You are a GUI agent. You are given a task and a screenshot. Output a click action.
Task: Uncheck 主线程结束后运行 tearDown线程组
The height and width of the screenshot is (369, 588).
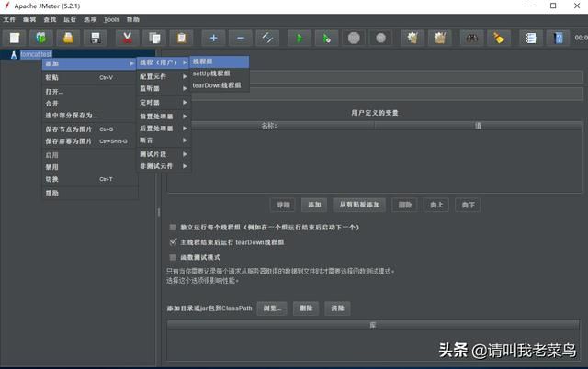pyautogui.click(x=173, y=242)
